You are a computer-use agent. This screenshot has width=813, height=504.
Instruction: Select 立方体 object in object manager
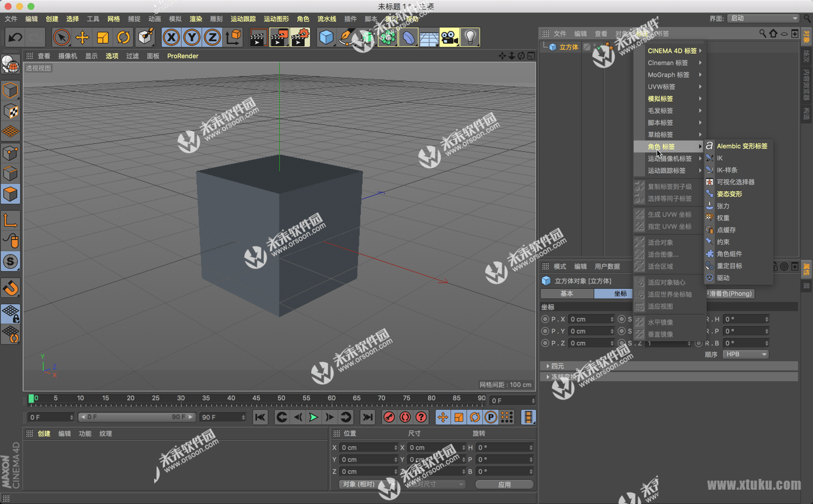point(569,47)
